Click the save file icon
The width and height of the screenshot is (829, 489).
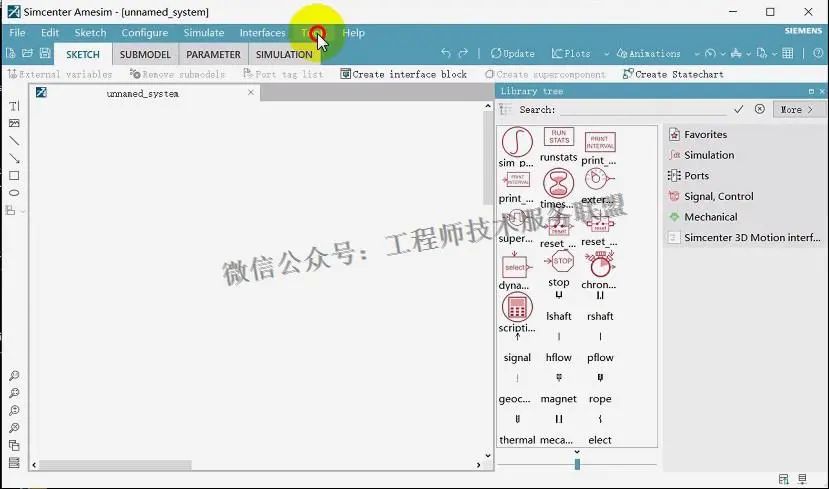pyautogui.click(x=45, y=53)
